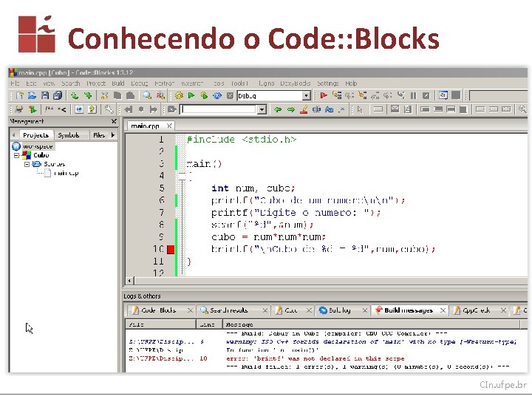Click the Build and run icon

click(204, 95)
